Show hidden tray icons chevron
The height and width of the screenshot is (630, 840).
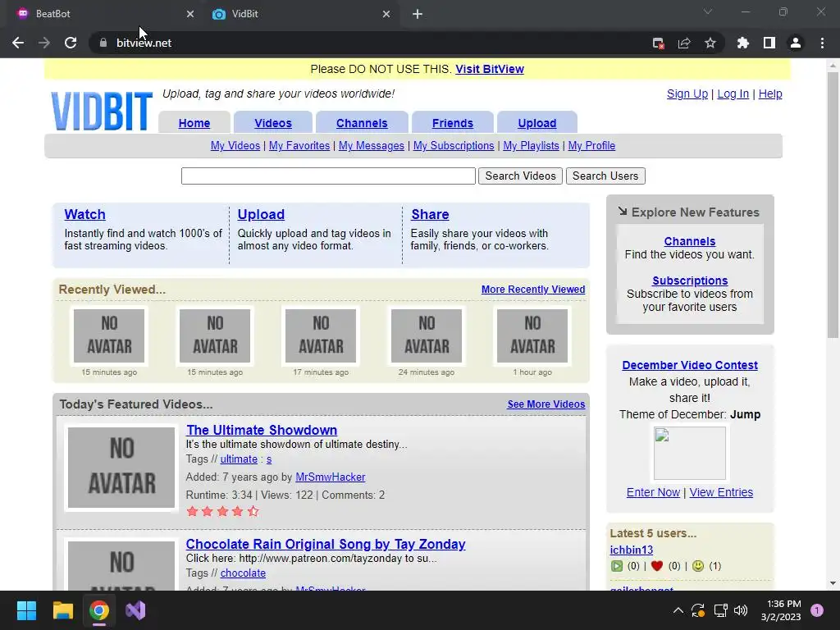coord(678,610)
